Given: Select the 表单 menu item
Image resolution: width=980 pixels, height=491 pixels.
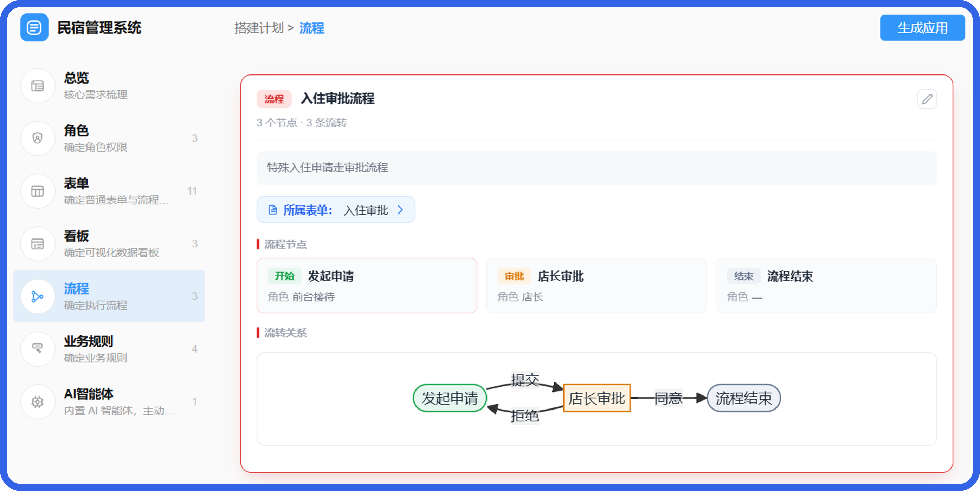Looking at the screenshot, I should coord(109,191).
